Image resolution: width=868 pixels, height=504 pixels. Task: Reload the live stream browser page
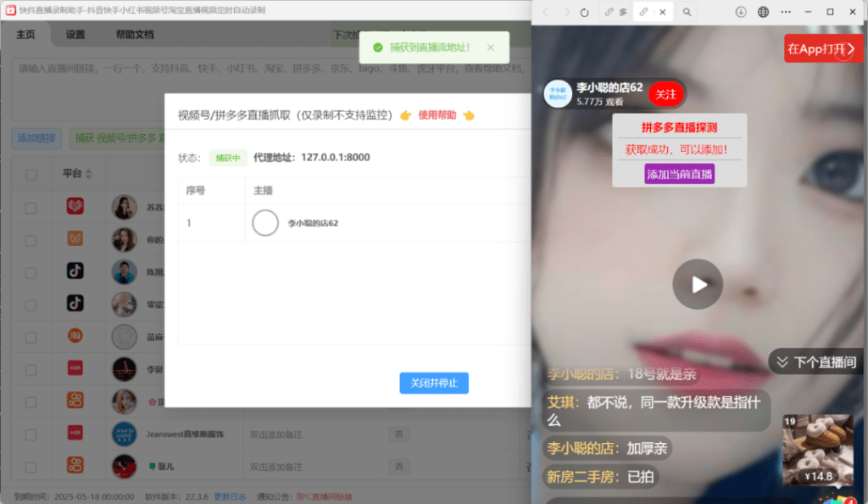coord(585,12)
